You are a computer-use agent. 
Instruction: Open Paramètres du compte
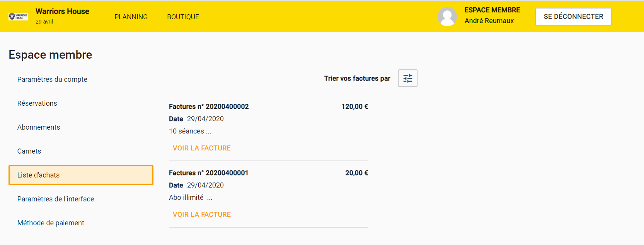point(52,79)
